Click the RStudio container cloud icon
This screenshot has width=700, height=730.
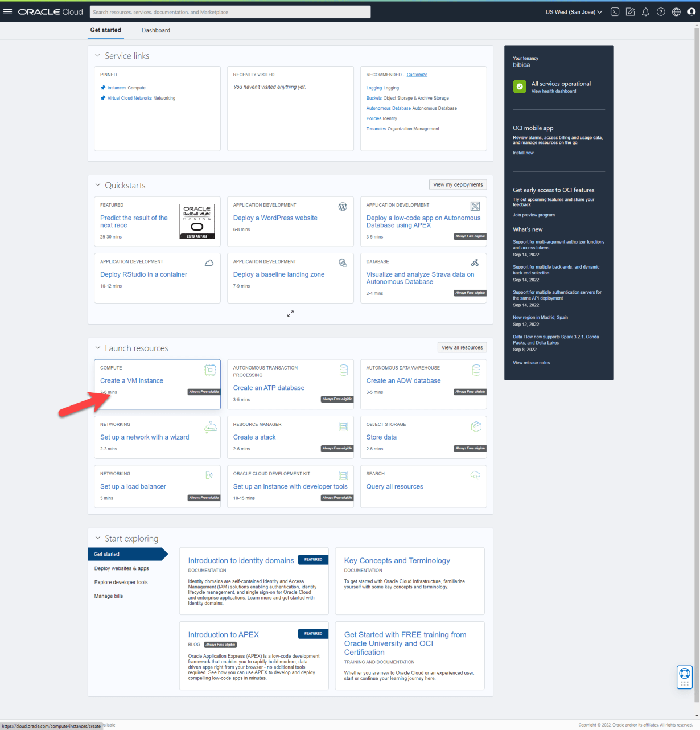[x=209, y=263]
